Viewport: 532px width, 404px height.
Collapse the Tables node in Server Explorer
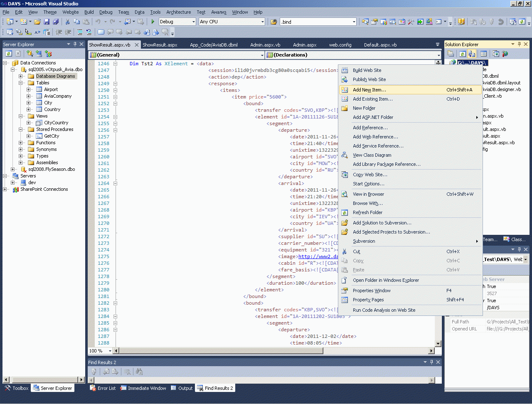click(x=21, y=83)
